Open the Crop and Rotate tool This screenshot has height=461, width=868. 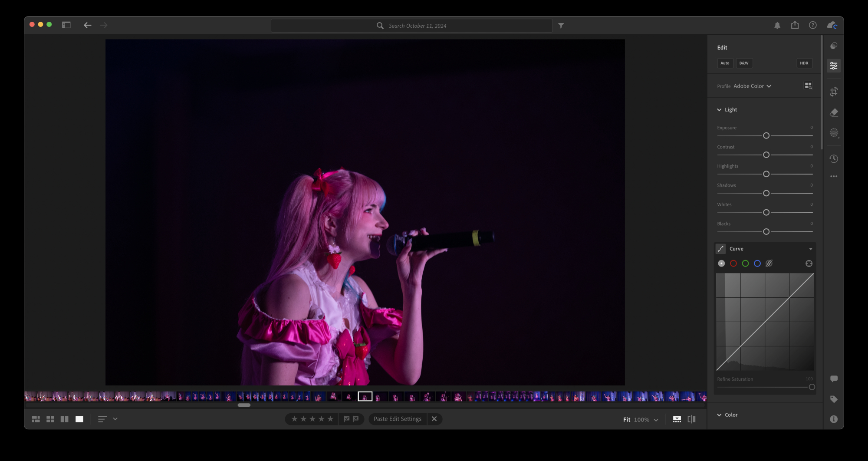click(x=834, y=92)
